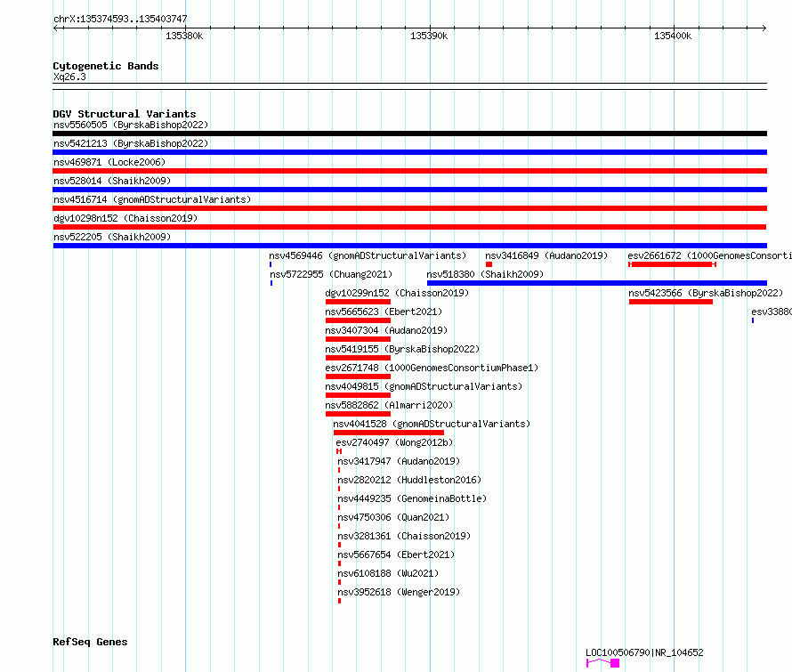This screenshot has width=792, height=672.
Task: Open nsv5665623 (Ebert2021) variant
Action: [384, 312]
